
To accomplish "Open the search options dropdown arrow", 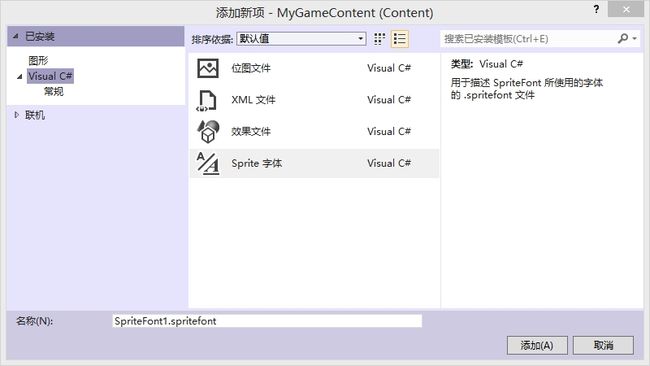I will 635,39.
